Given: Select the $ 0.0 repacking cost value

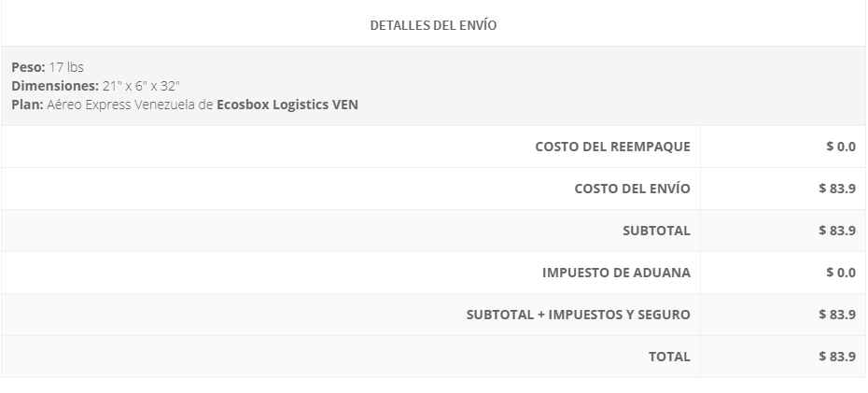Looking at the screenshot, I should (840, 147).
